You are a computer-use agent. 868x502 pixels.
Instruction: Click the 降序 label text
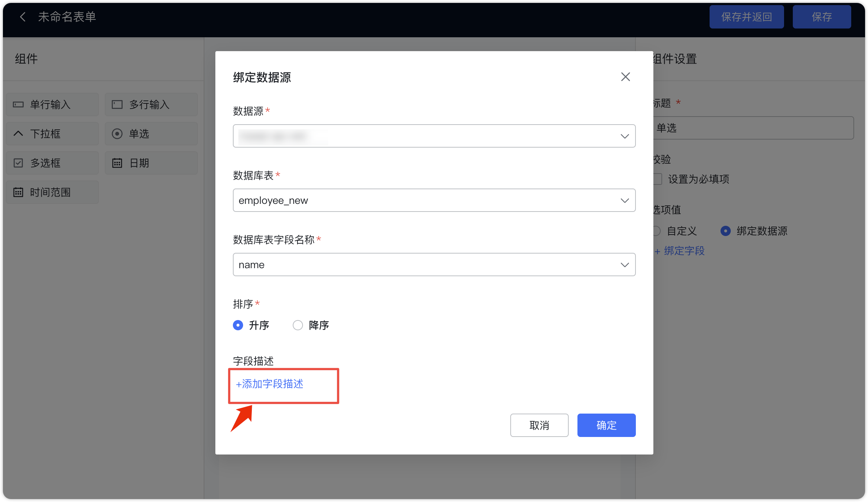[319, 325]
